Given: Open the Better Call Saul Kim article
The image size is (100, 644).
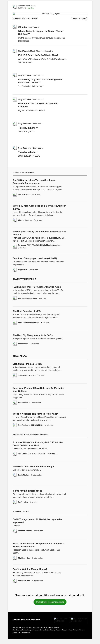Looking at the screenshot, I should (41, 32).
